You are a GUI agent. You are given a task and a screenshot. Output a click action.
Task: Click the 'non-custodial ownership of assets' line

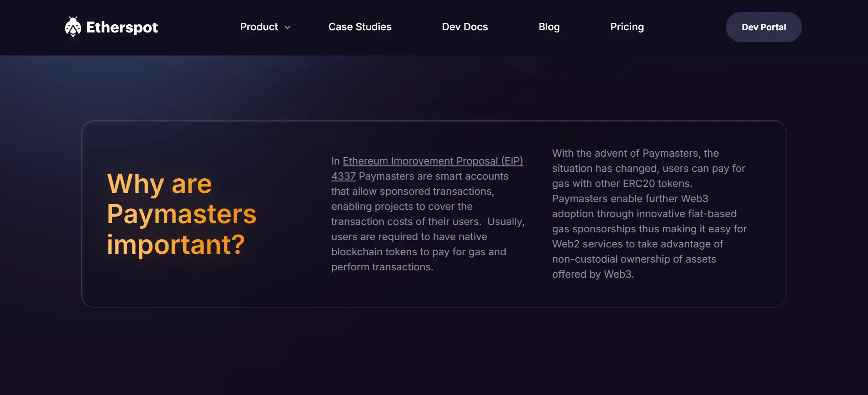point(634,259)
